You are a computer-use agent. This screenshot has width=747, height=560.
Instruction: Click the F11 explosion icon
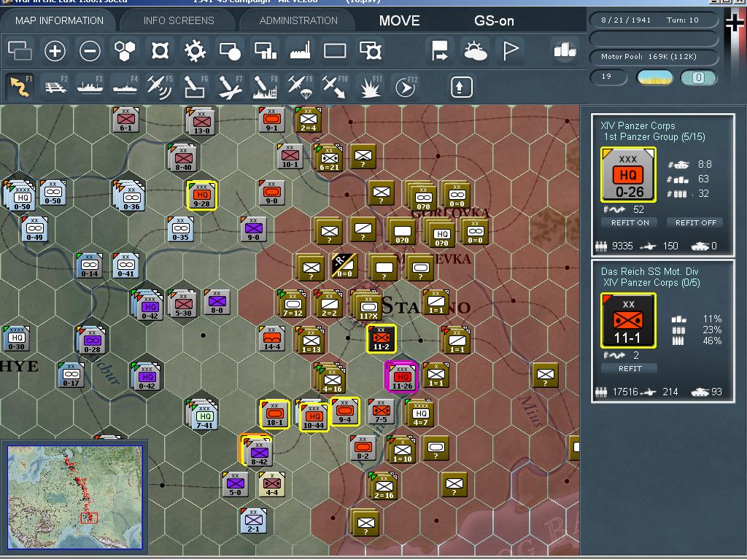(x=370, y=87)
